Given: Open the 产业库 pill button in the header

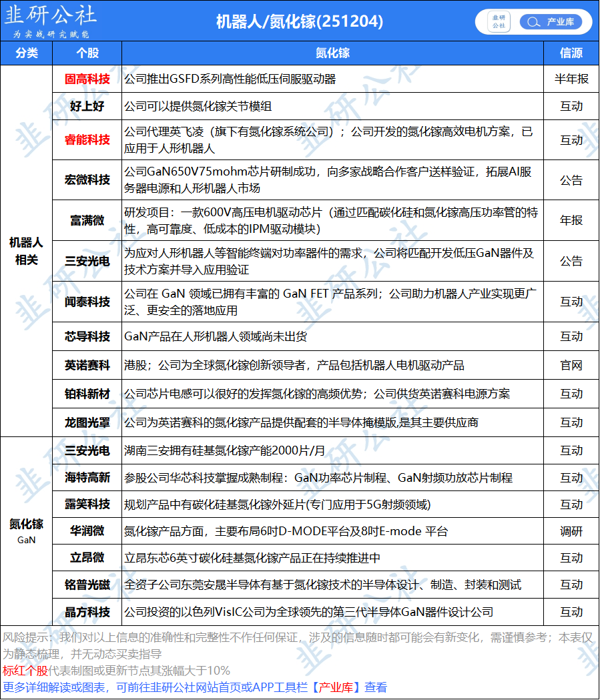Looking at the screenshot, I should pyautogui.click(x=551, y=21).
